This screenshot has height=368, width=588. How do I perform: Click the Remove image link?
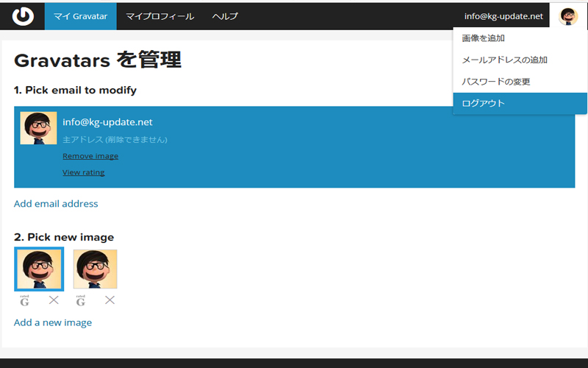(90, 156)
